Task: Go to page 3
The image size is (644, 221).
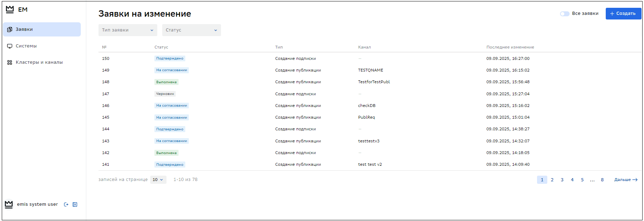Action: 562,180
